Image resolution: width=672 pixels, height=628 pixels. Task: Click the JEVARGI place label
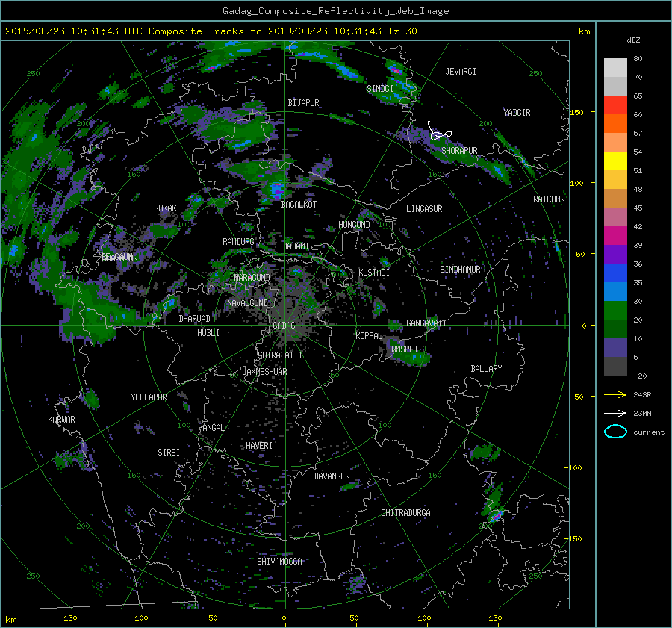tap(461, 72)
